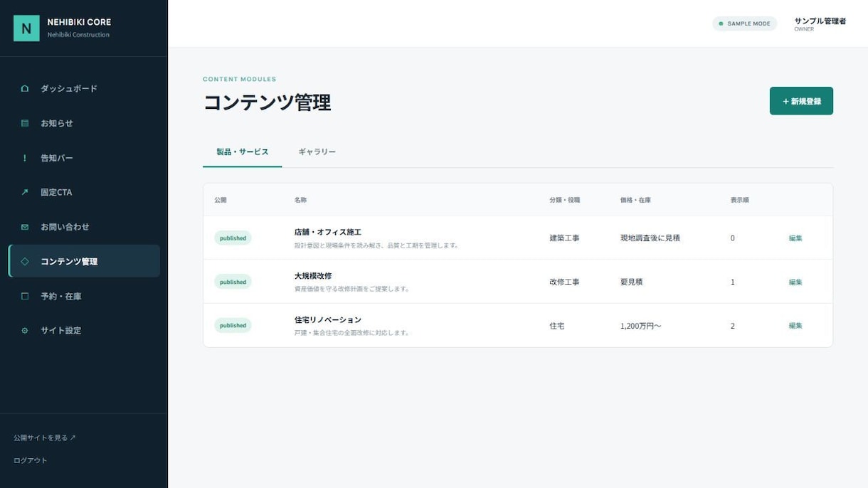Click the 現地調査後に見積 price cell
Viewport: 868px width, 488px height.
650,238
